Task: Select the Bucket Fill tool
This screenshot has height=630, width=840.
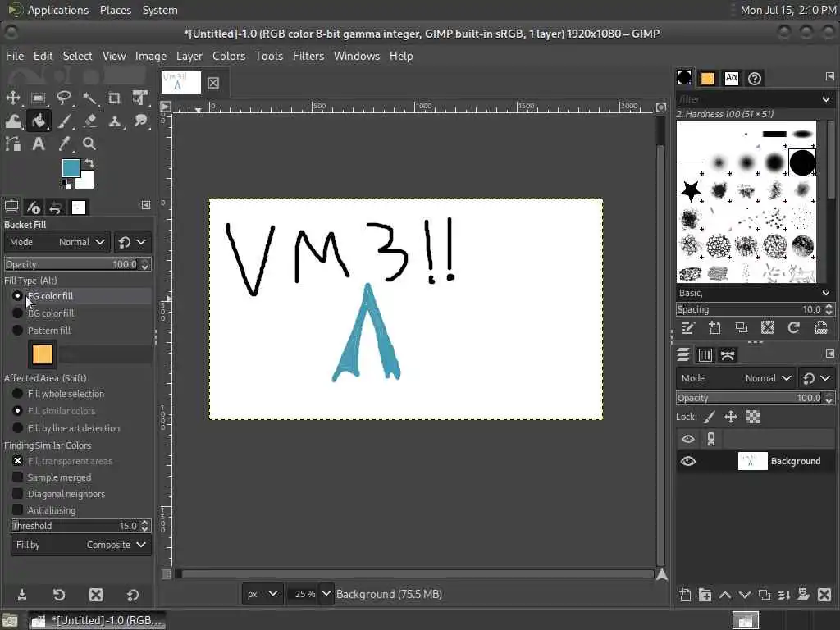Action: point(38,121)
